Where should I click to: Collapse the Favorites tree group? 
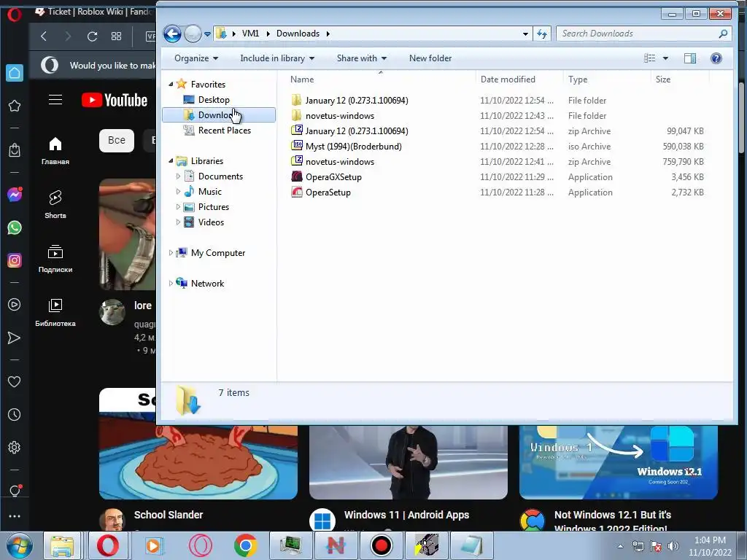click(x=171, y=85)
